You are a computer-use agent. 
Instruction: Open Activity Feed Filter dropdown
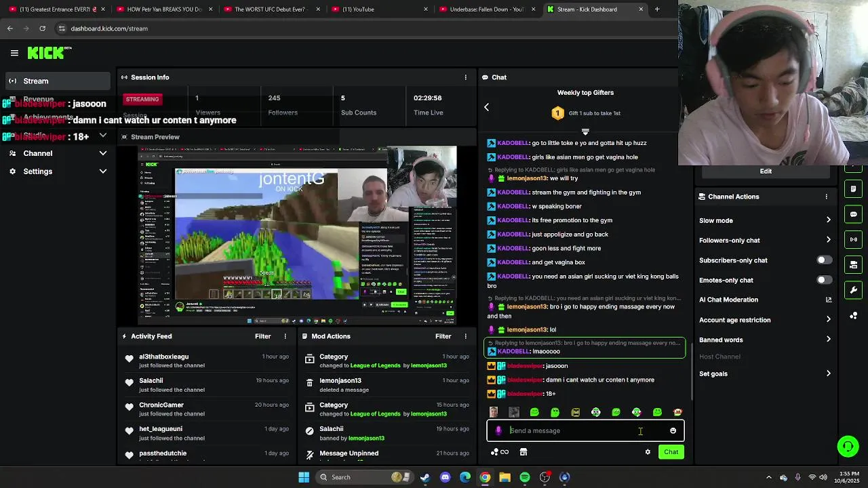pyautogui.click(x=262, y=336)
